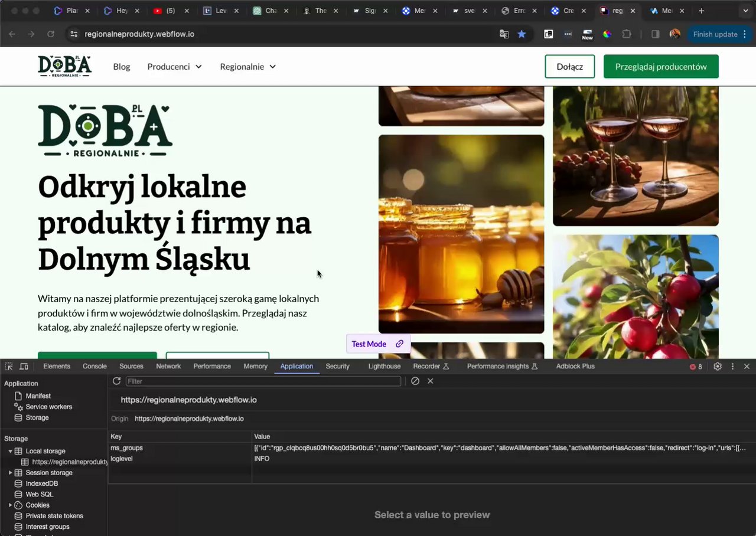Click the clear all storage icon
The width and height of the screenshot is (756, 536).
[x=415, y=381]
